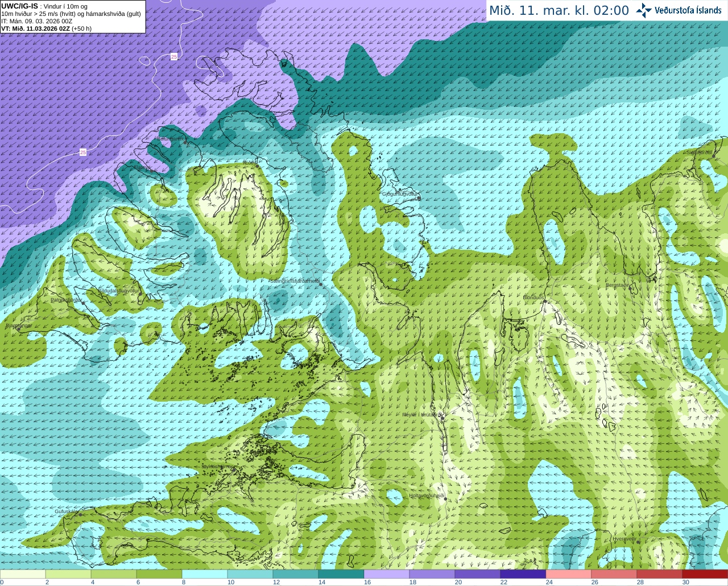Image resolution: width=728 pixels, height=586 pixels.
Task: Click the Siglufjörður station label
Action: coord(699,152)
